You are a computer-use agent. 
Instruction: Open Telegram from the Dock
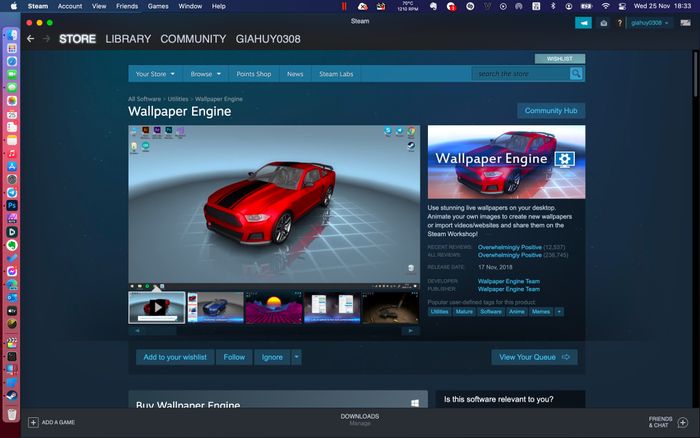coord(12,192)
